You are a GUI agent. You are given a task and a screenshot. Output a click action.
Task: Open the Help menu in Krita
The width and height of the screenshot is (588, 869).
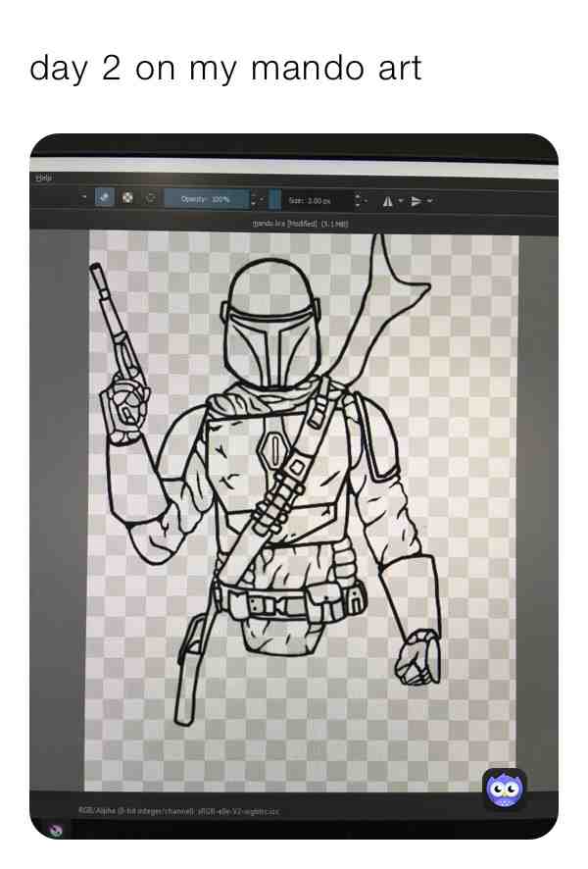[44, 178]
